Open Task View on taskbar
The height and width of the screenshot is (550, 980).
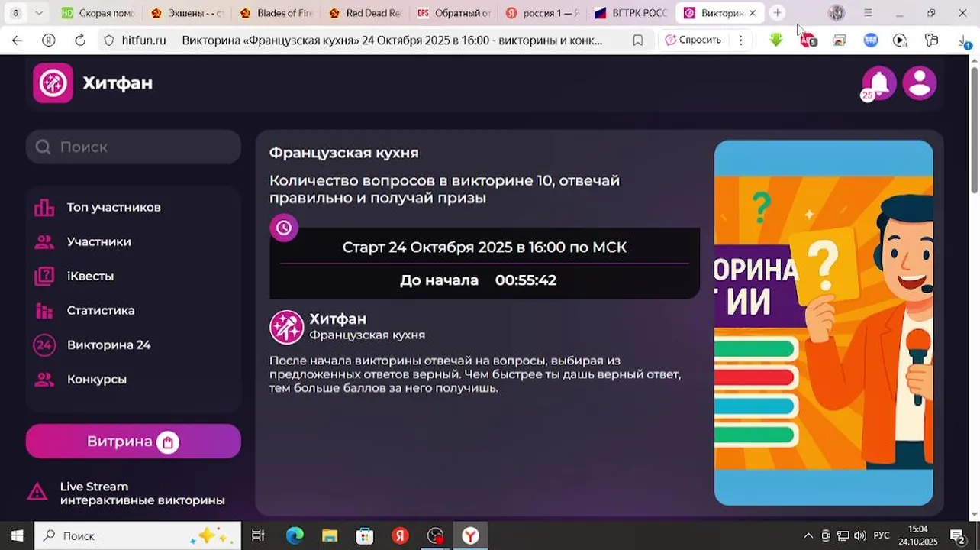coord(258,535)
